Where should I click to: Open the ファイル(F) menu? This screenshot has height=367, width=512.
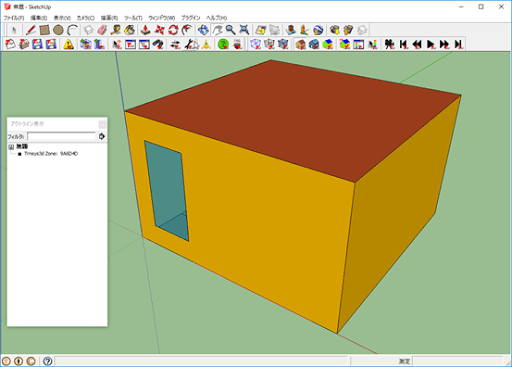coord(14,18)
